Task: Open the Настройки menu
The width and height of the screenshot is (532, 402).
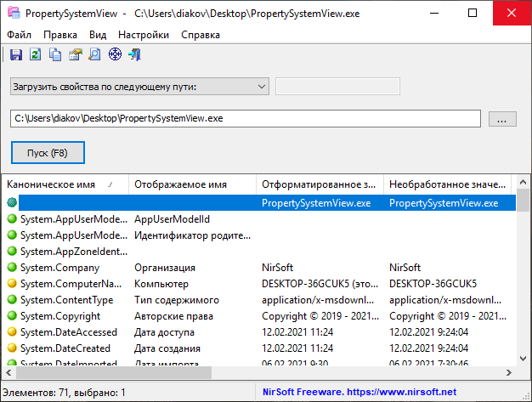Action: click(x=144, y=35)
